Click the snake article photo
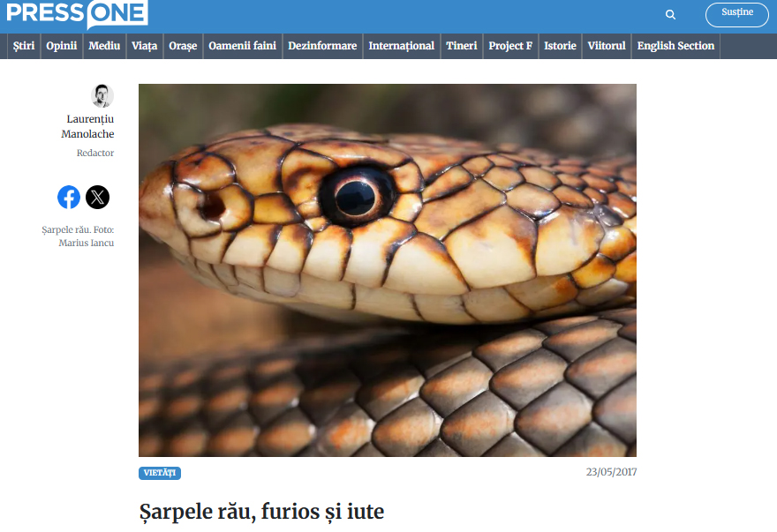777x532 pixels. pyautogui.click(x=388, y=270)
